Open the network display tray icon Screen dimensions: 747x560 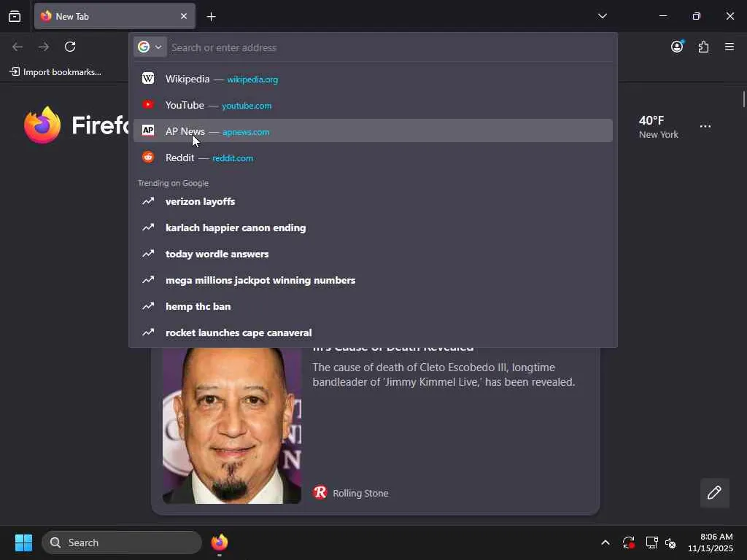click(x=651, y=542)
